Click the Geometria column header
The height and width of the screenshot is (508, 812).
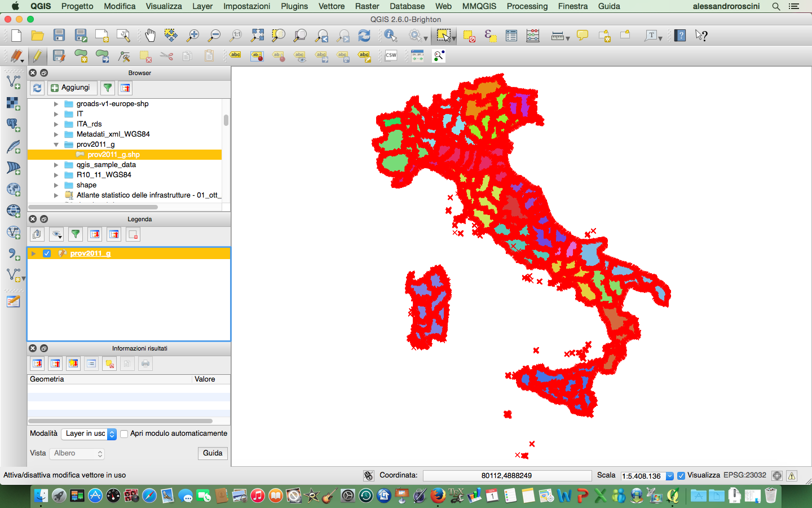coord(109,379)
